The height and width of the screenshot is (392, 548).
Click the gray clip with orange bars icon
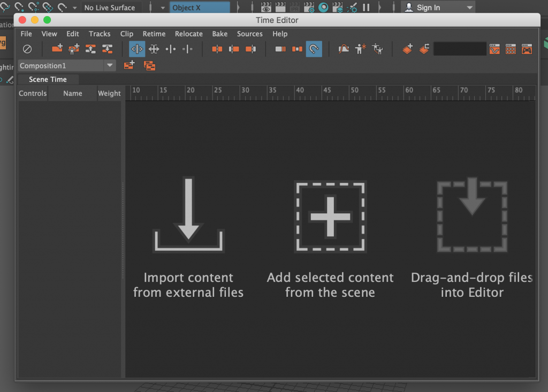point(280,49)
